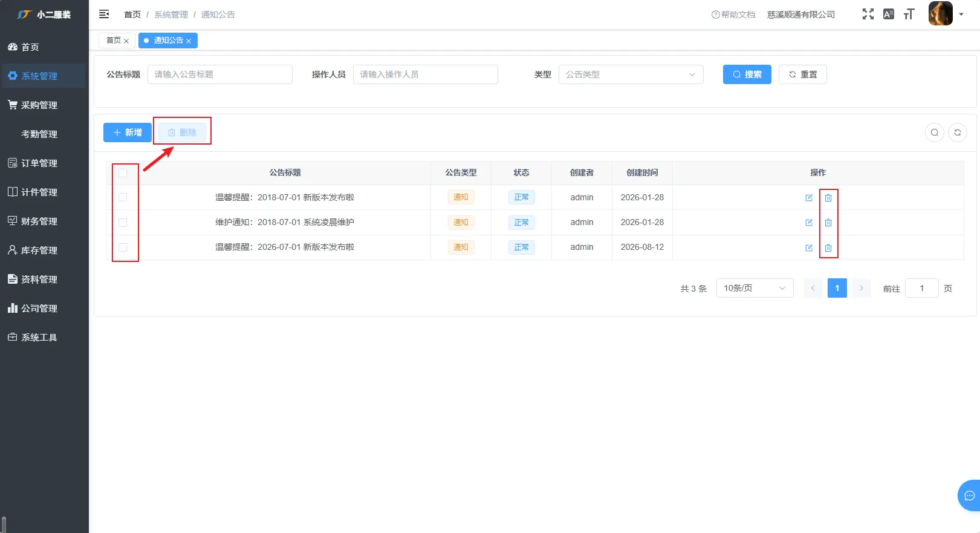This screenshot has height=533, width=980.
Task: Focus 公告标题 input field
Action: point(220,74)
